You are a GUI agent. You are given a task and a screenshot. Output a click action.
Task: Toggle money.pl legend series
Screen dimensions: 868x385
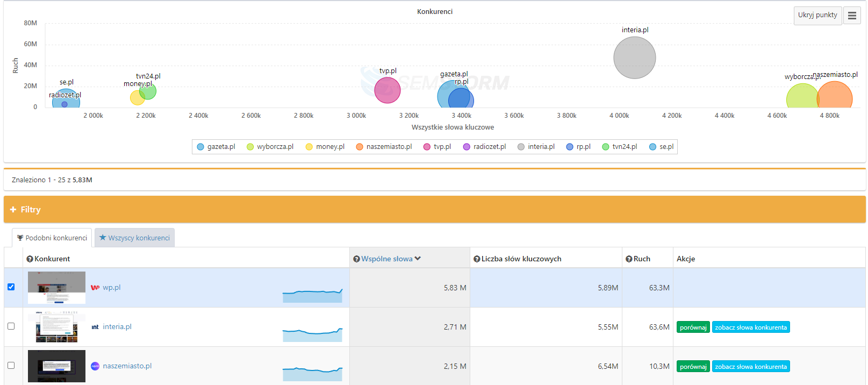325,147
